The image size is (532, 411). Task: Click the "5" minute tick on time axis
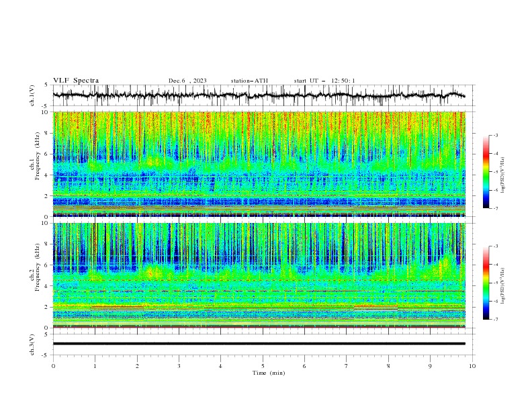tap(263, 366)
